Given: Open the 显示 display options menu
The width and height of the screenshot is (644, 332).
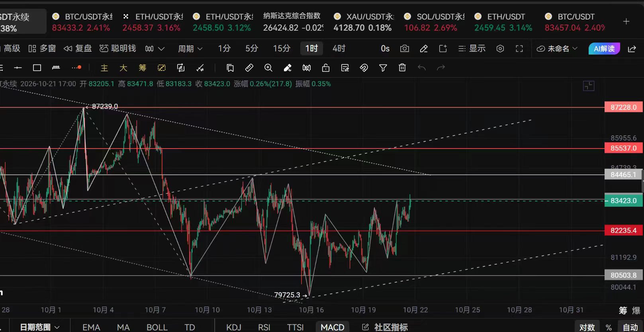Looking at the screenshot, I should pos(472,49).
